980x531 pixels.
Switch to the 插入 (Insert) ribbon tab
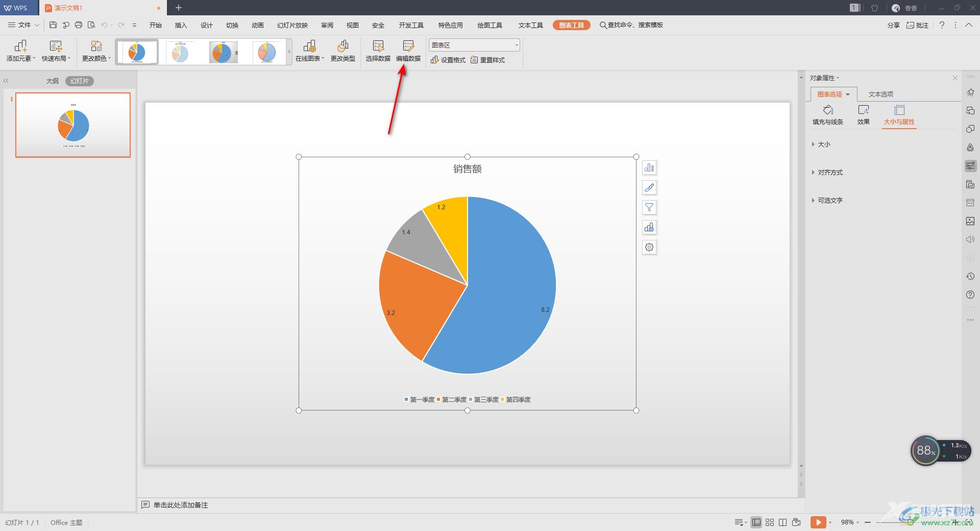[x=181, y=25]
